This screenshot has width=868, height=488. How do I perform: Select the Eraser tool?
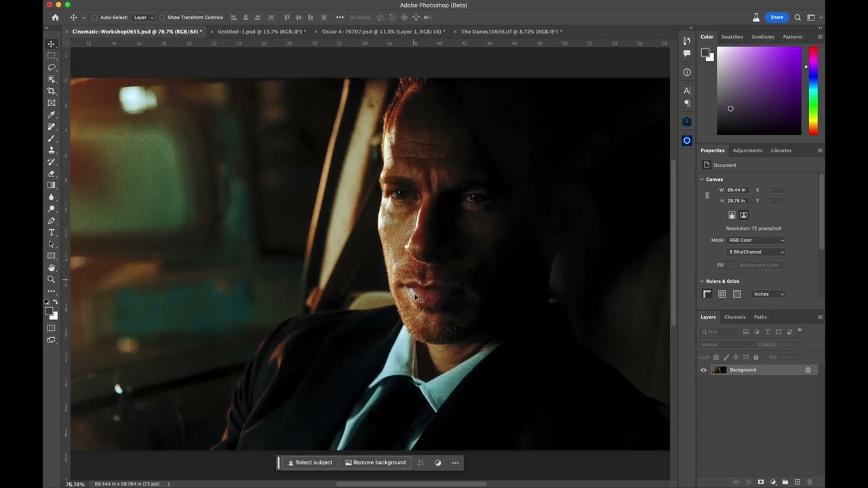pos(51,174)
